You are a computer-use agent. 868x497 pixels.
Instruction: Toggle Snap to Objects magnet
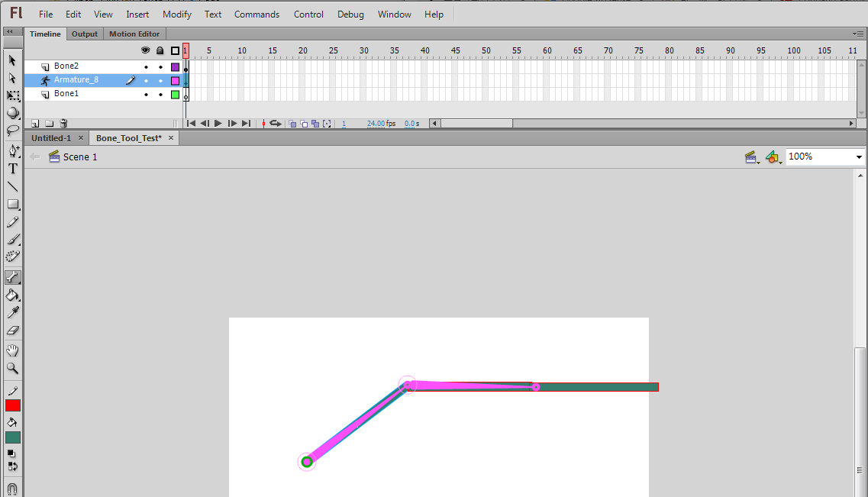click(x=12, y=489)
